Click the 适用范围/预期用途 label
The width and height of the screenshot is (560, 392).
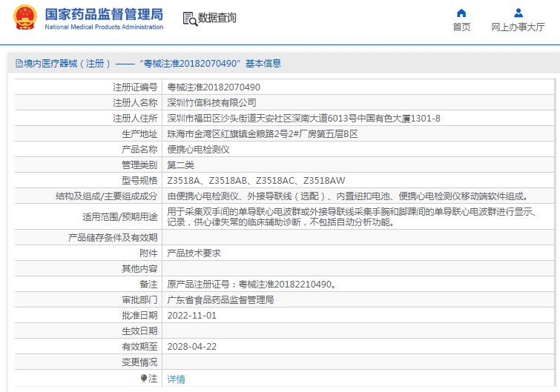[120, 217]
